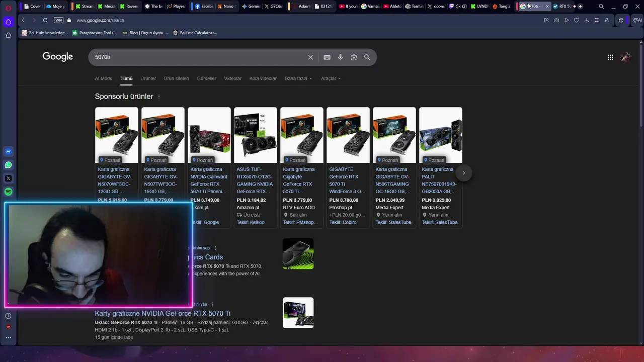This screenshot has height=362, width=644.
Task: Open the History clock sidebar icon
Action: 8,316
